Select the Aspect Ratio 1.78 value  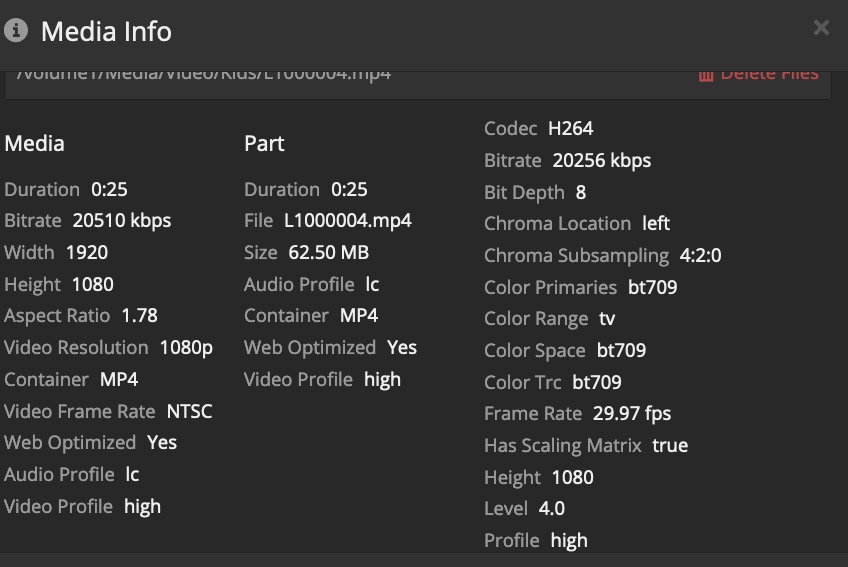point(139,315)
